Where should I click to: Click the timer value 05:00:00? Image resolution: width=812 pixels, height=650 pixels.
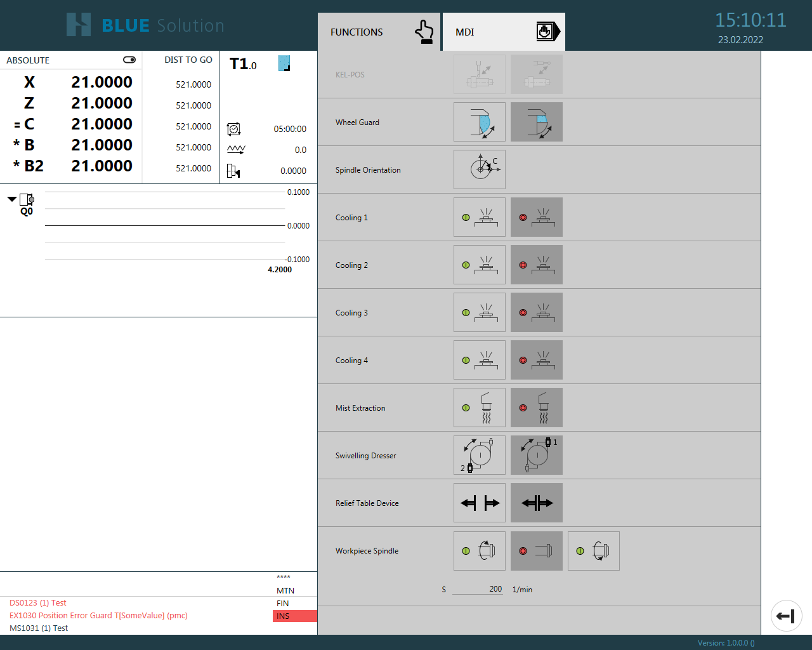290,129
